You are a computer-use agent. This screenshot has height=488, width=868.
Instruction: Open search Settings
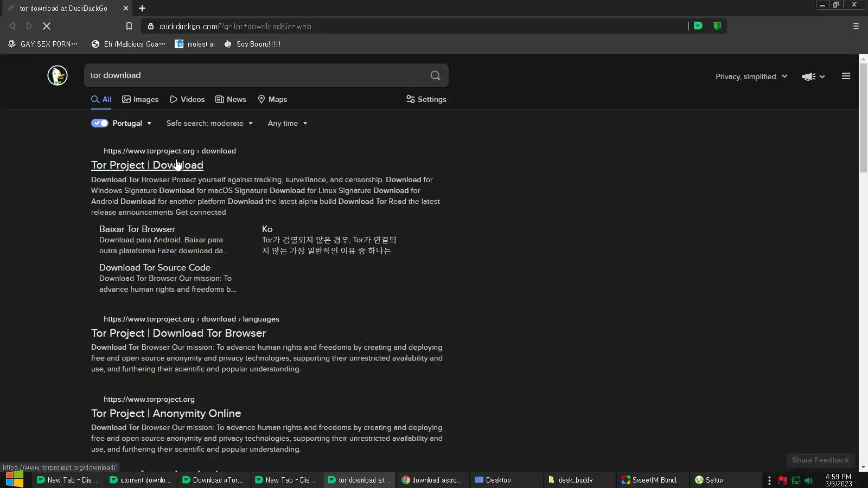coord(426,100)
